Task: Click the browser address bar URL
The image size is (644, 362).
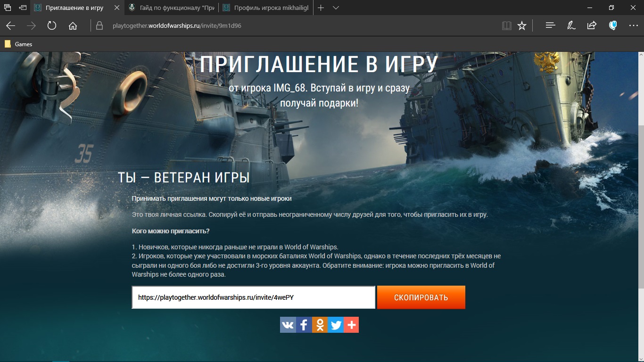Action: coord(177,26)
